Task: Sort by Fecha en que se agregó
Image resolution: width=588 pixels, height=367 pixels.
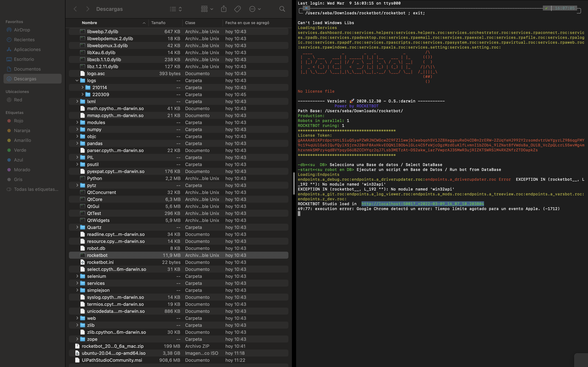Action: pyautogui.click(x=247, y=23)
